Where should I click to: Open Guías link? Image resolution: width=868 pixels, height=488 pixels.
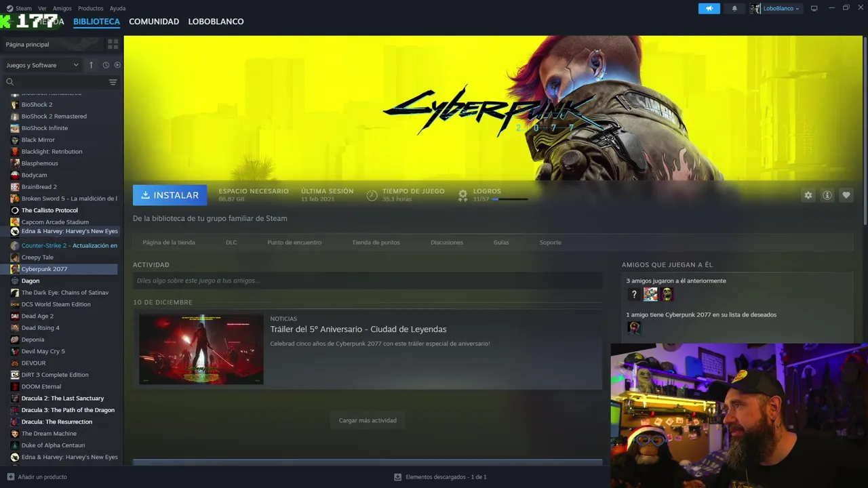click(501, 243)
